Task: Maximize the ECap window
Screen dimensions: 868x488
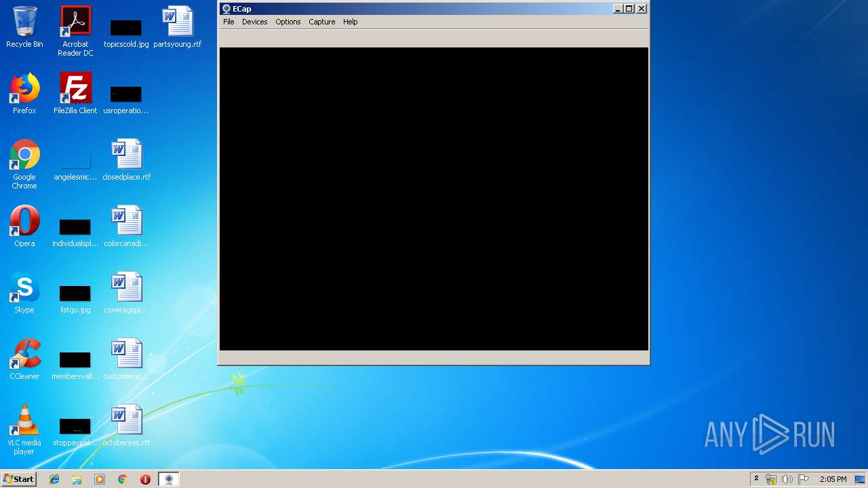Action: pyautogui.click(x=629, y=9)
